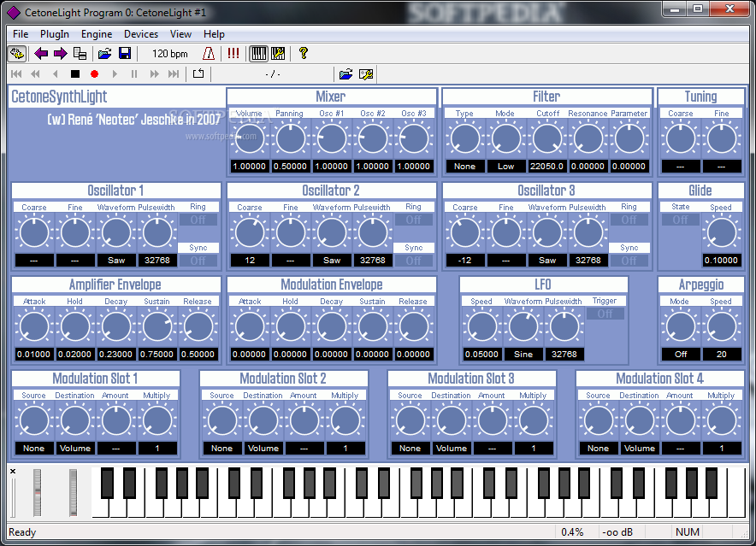Toggle Oscillator 3 Sync switch

(x=629, y=261)
